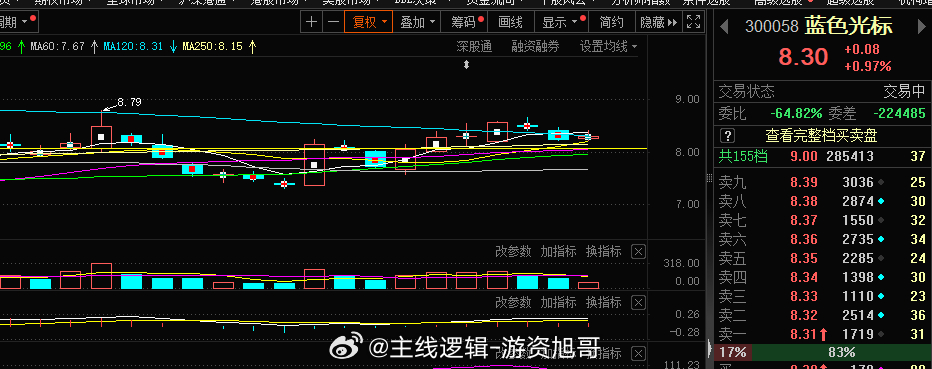The width and height of the screenshot is (932, 369).
Task: Click the panel splitter handle beside order book
Action: [x=709, y=178]
